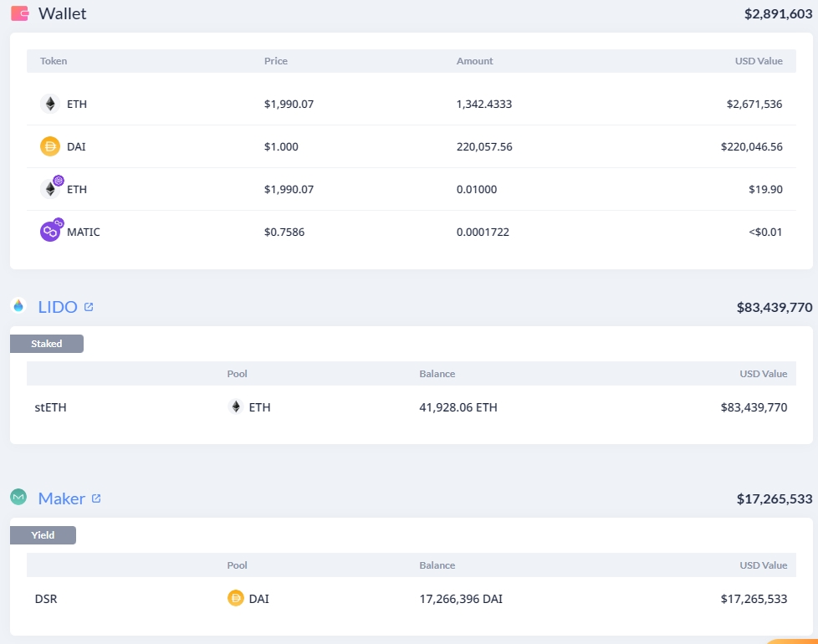This screenshot has height=644, width=818.
Task: Click the ETH pool icon in stETH row
Action: pos(236,406)
